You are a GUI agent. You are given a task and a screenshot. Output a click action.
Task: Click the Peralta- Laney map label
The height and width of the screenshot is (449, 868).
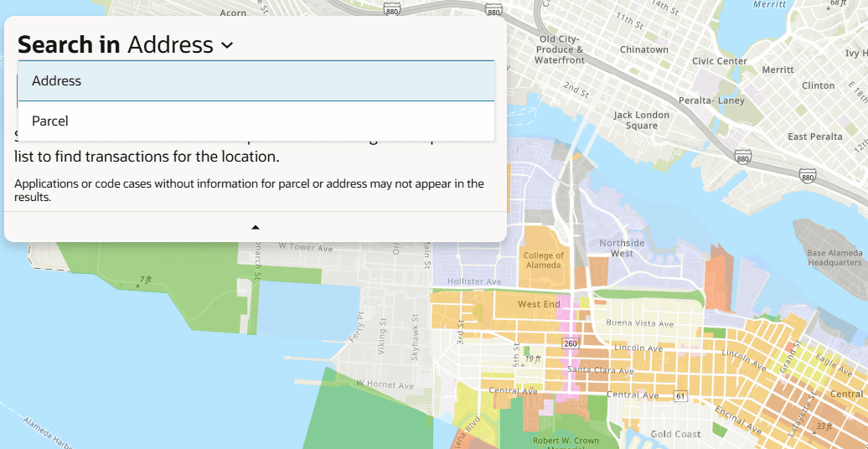711,101
